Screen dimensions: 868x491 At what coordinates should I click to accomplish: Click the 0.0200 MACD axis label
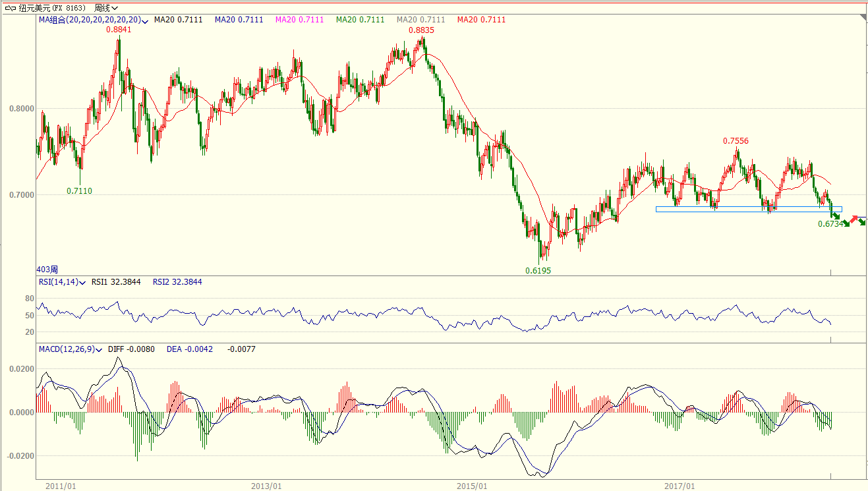pos(20,368)
